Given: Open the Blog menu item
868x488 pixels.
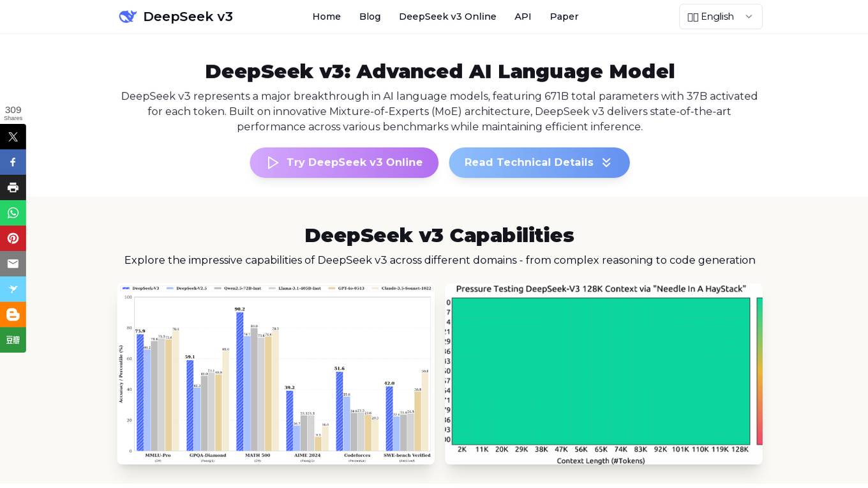Looking at the screenshot, I should (x=370, y=17).
